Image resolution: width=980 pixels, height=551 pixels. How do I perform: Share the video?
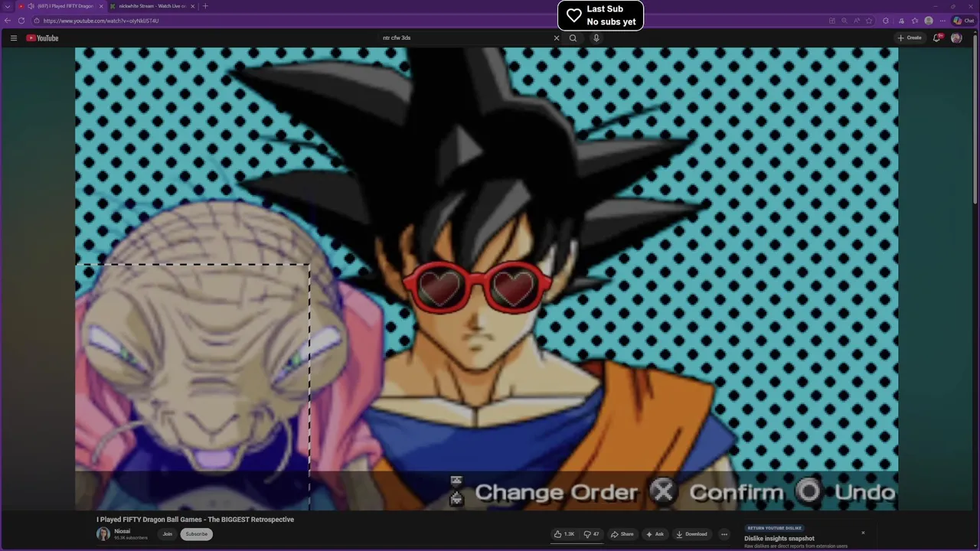click(x=622, y=534)
